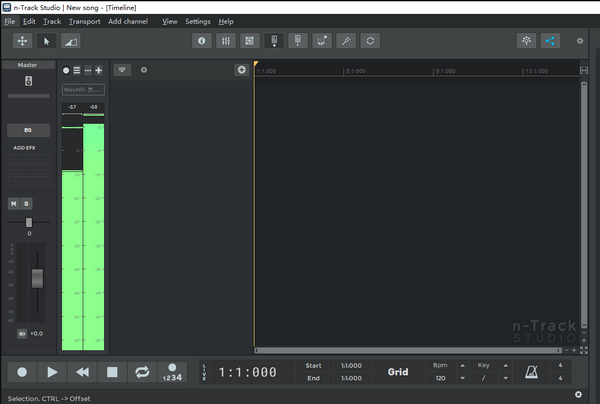Click the Record button in transport bar
Screen dimensions: 600x404
[22, 372]
